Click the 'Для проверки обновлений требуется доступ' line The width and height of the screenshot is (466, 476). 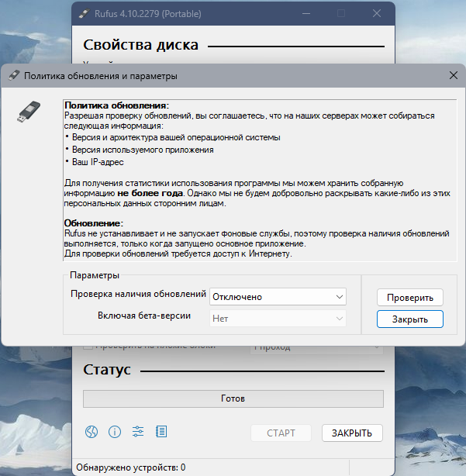click(x=178, y=254)
